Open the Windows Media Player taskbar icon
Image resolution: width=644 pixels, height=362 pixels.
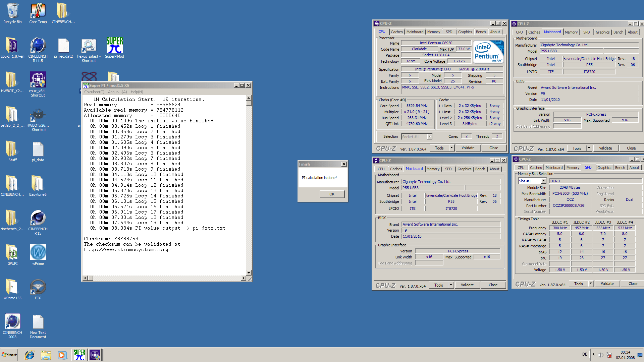62,355
